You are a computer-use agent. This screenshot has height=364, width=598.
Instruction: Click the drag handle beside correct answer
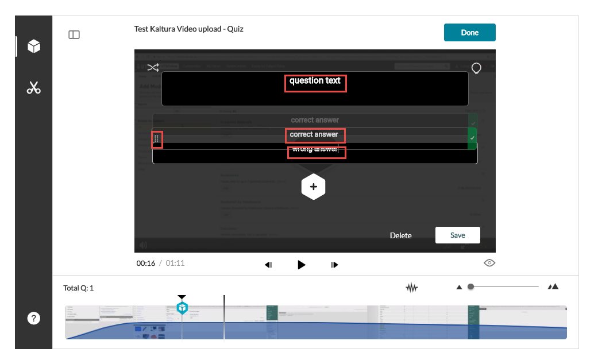point(157,139)
